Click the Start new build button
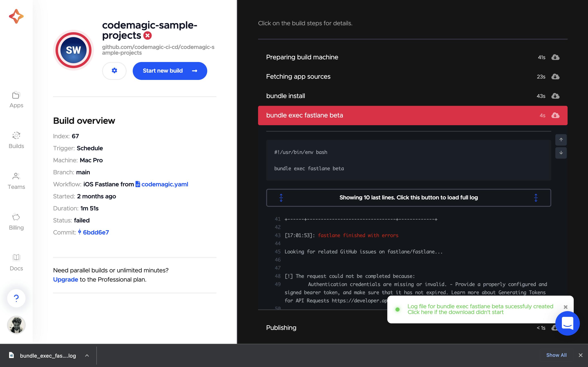 pos(170,71)
